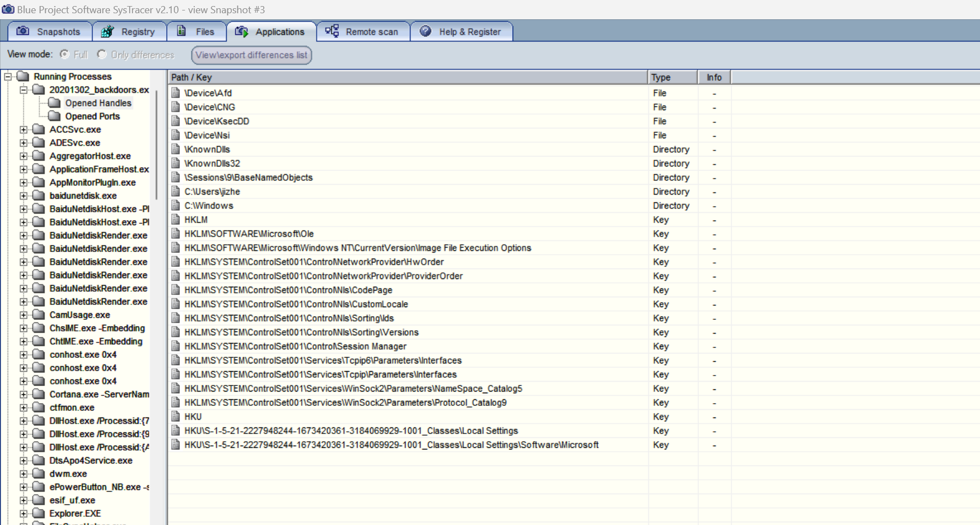Click the file icon for \Device\Afd
Viewport: 980px width, 525px height.
[175, 93]
